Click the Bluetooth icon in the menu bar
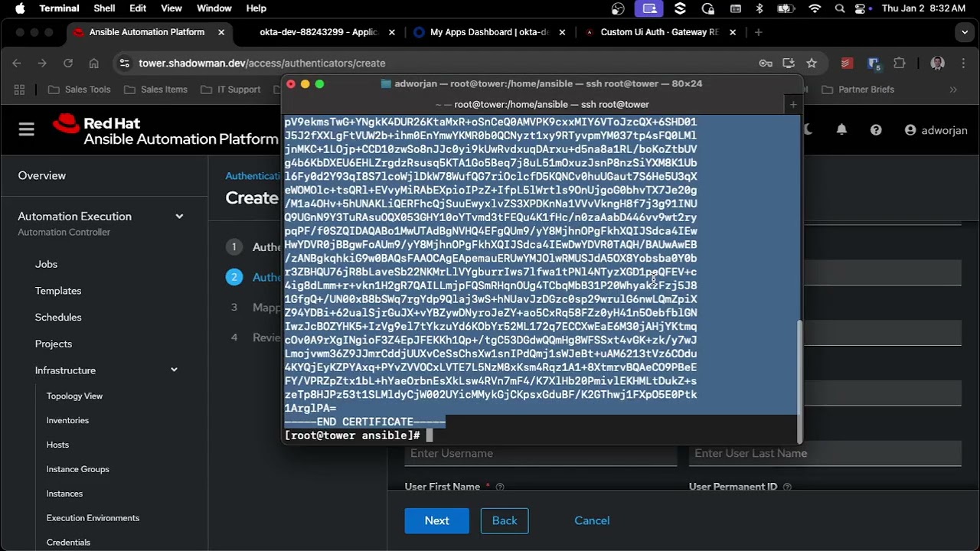Viewport: 980px width, 551px height. click(x=759, y=8)
